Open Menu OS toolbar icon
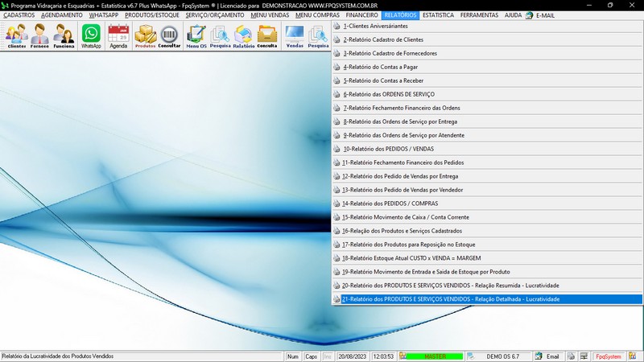 pyautogui.click(x=196, y=35)
